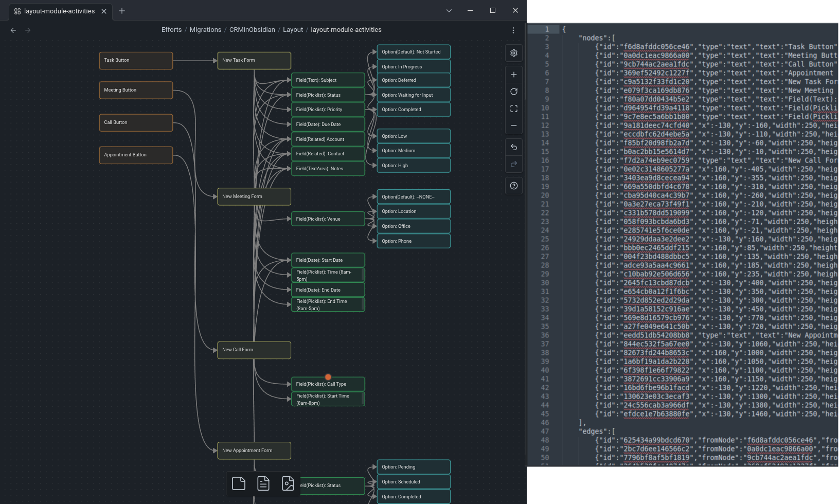This screenshot has width=840, height=504.
Task: Zoom canvas to fit all nodes
Action: (513, 109)
